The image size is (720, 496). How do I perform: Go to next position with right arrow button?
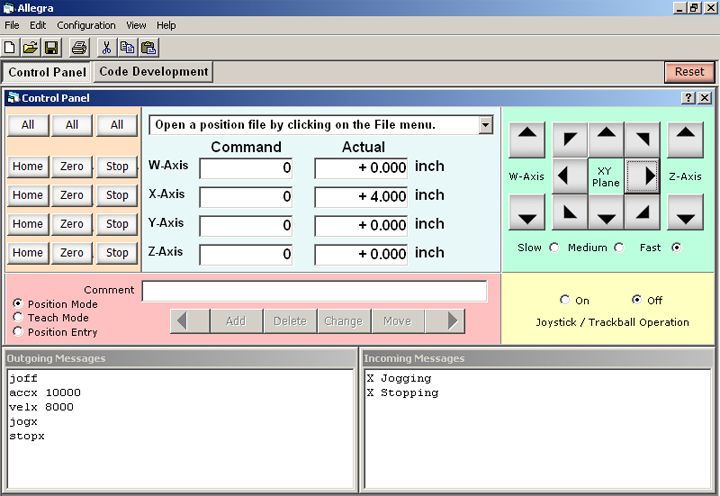point(445,321)
